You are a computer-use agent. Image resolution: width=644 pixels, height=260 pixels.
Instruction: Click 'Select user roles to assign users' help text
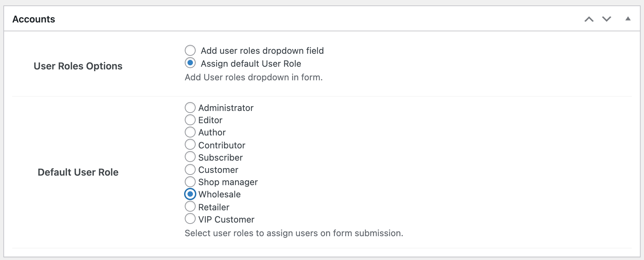click(x=294, y=233)
